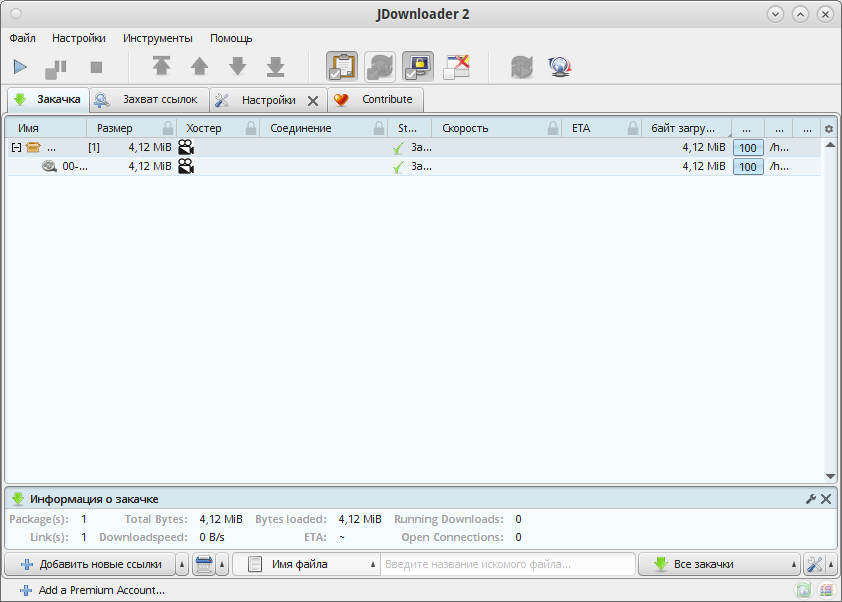Click the update check globe icon

coord(560,67)
